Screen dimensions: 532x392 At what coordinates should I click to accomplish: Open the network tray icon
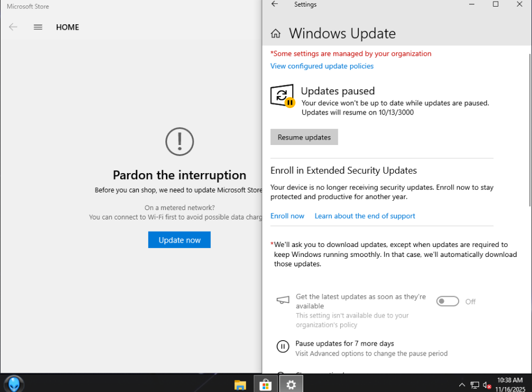(474, 385)
